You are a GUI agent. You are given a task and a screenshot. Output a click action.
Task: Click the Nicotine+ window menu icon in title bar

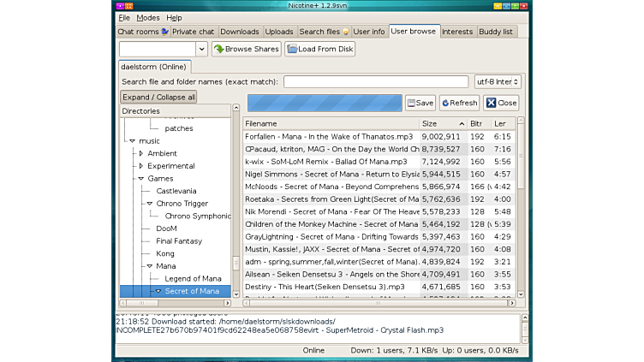[x=121, y=5]
